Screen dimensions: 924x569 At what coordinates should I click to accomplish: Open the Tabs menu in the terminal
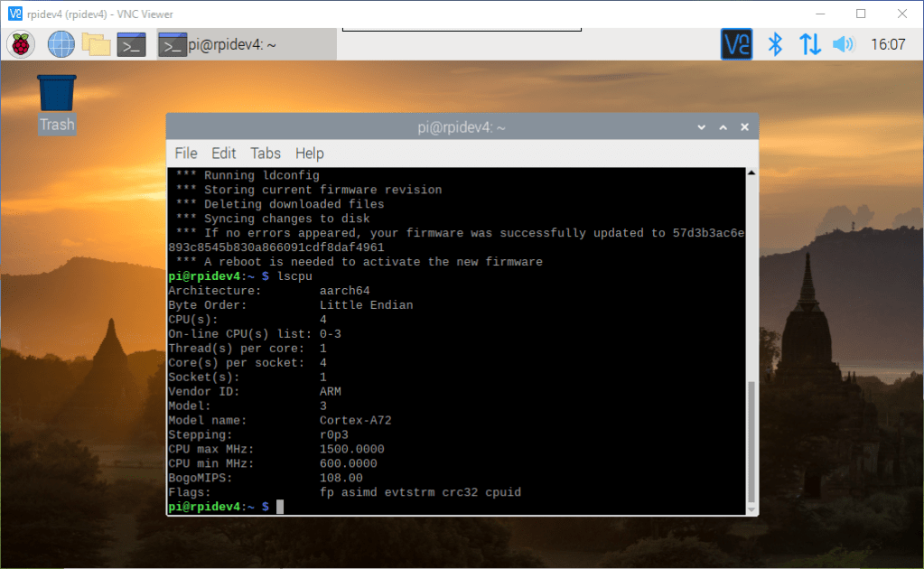(265, 154)
